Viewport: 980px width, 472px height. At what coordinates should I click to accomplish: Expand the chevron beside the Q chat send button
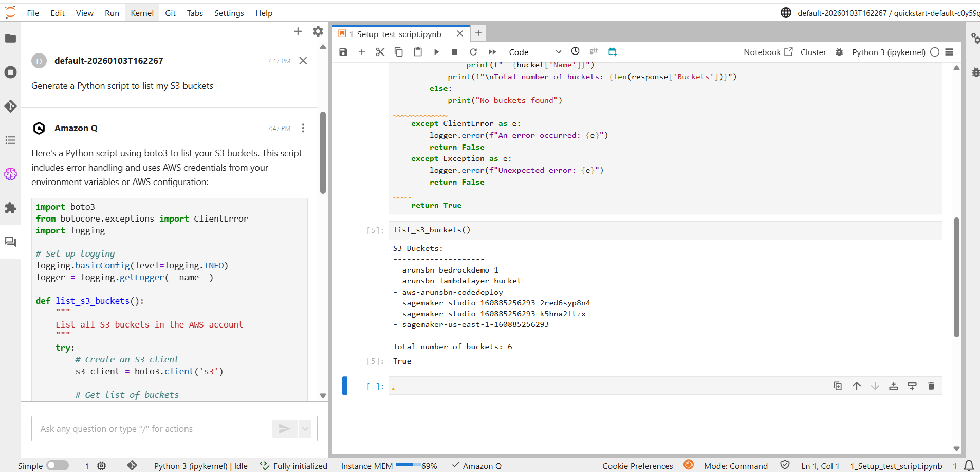[x=305, y=428]
